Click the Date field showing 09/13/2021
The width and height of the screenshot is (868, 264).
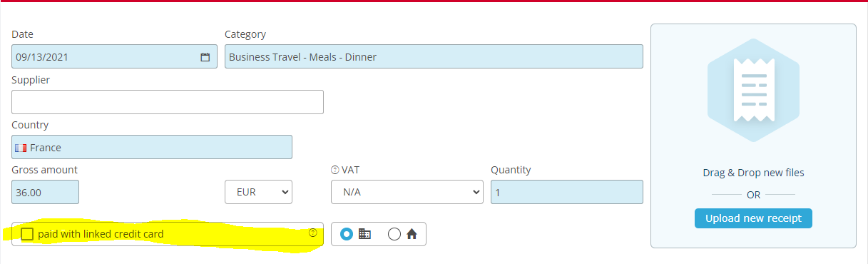pyautogui.click(x=114, y=57)
